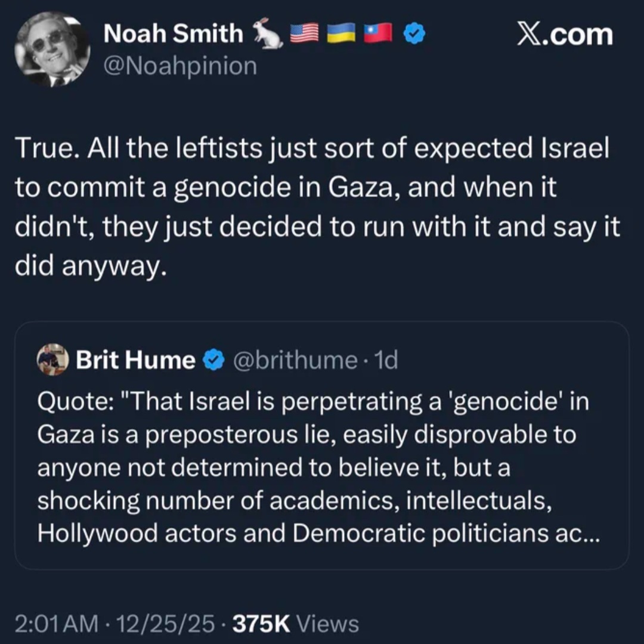View the 375K Views analytics

296,624
